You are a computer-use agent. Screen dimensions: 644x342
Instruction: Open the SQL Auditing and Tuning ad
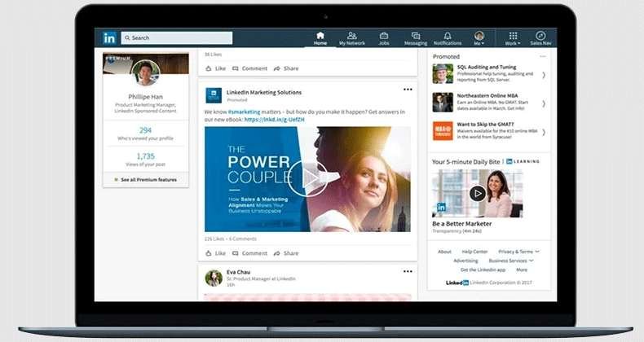pos(487,67)
